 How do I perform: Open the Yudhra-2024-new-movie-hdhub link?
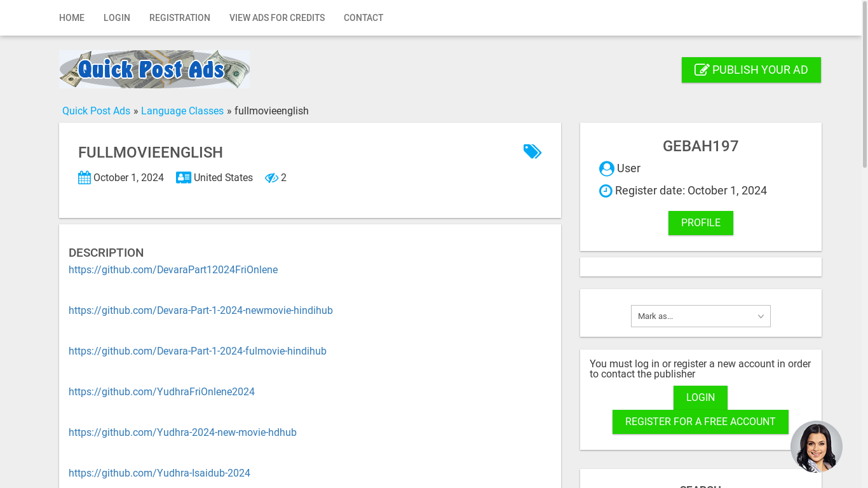coord(182,433)
